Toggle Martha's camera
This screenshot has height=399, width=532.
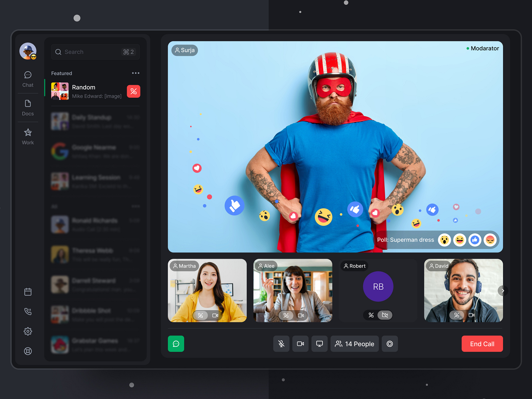click(215, 315)
